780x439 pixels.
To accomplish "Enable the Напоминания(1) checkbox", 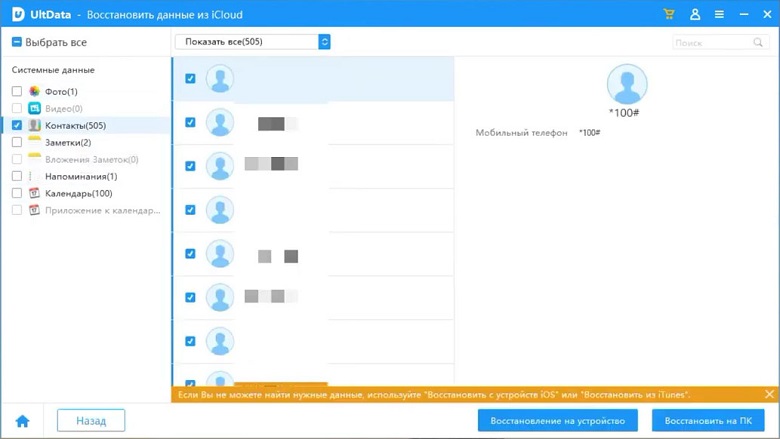I will tap(17, 176).
